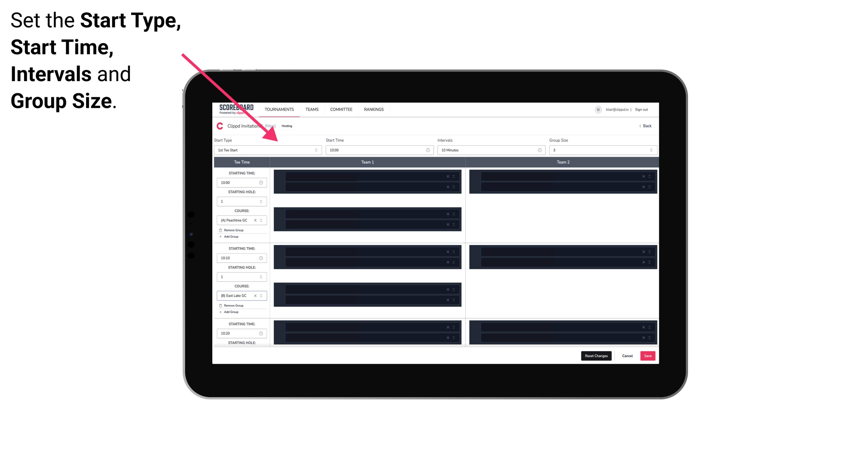
Task: Toggle the starting hole stepper up arrow
Action: coord(261,200)
